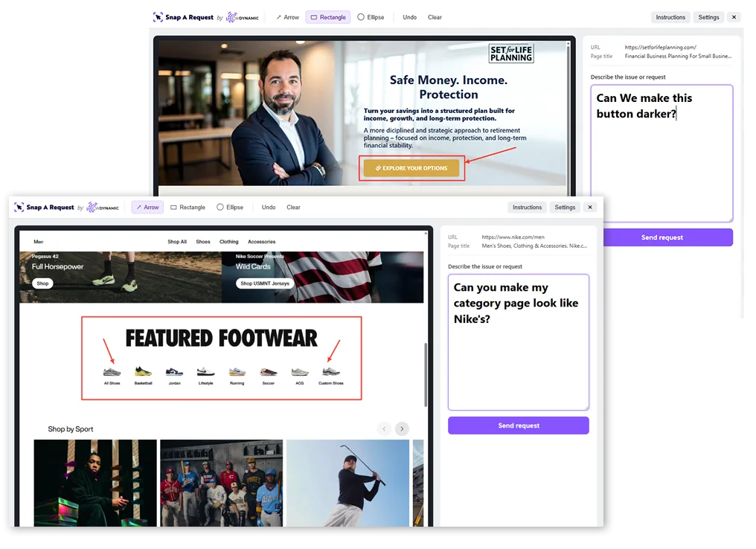Open Settings in front window
This screenshot has width=756, height=549.
(565, 208)
